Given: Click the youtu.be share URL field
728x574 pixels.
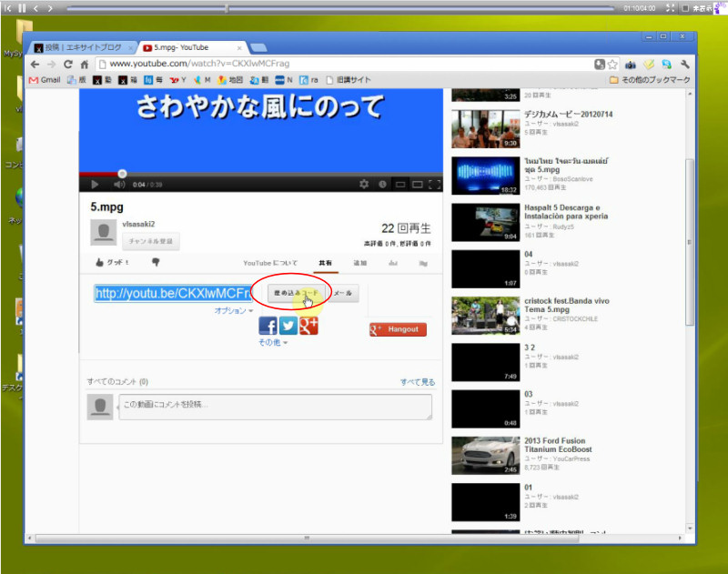Looking at the screenshot, I should 173,293.
